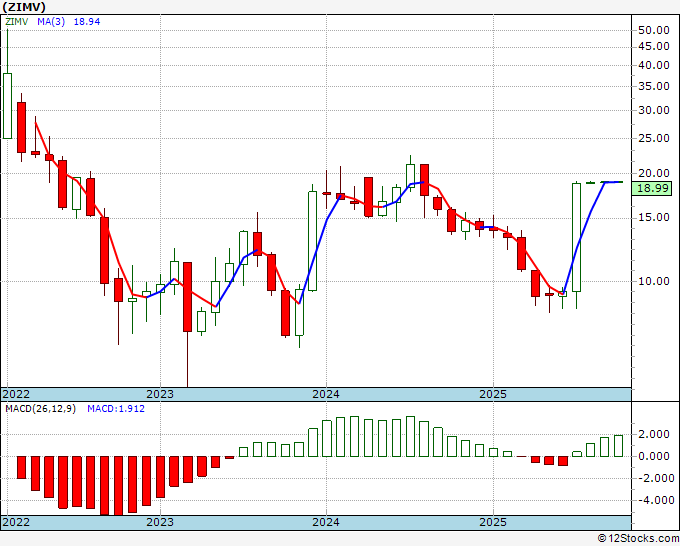The width and height of the screenshot is (680, 546).
Task: Click the MACD:1.912 value label
Action: 116,409
